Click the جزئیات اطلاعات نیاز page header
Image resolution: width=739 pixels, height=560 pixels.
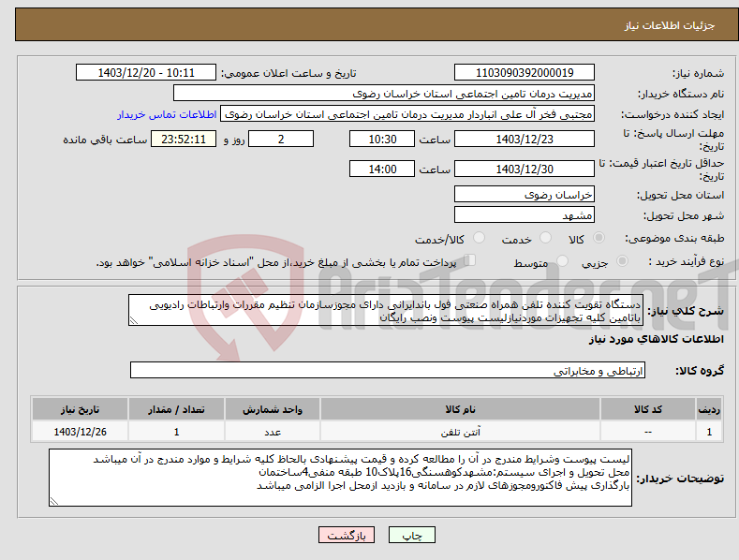pyautogui.click(x=670, y=25)
